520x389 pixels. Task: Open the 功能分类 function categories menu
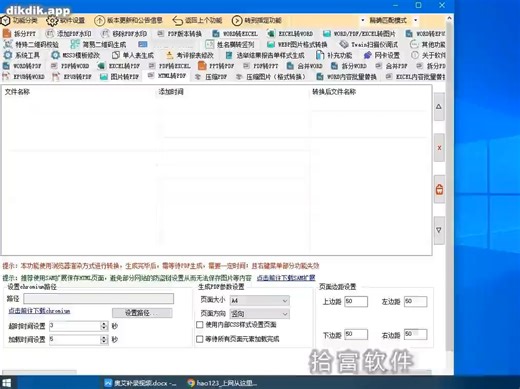pos(19,21)
